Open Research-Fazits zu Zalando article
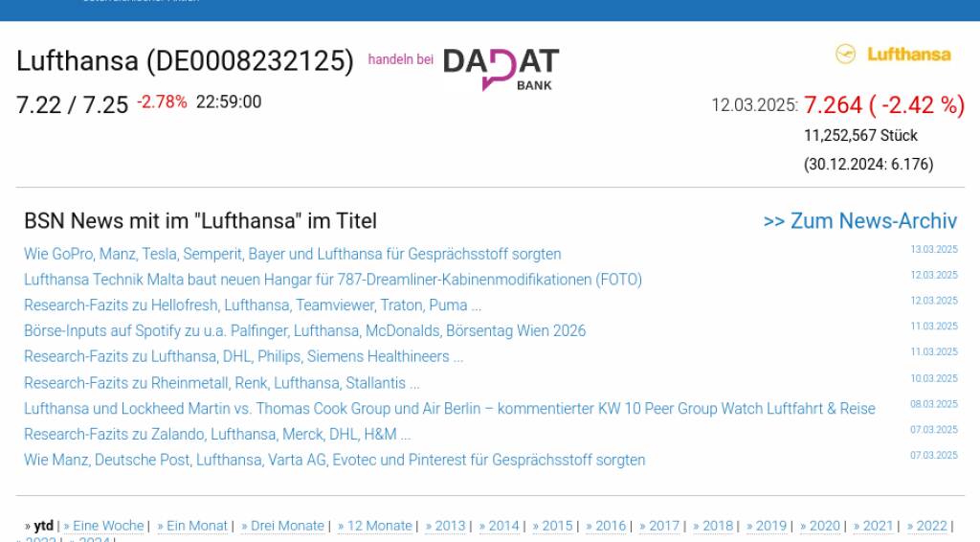Screen dimensions: 980x542 click(x=217, y=434)
